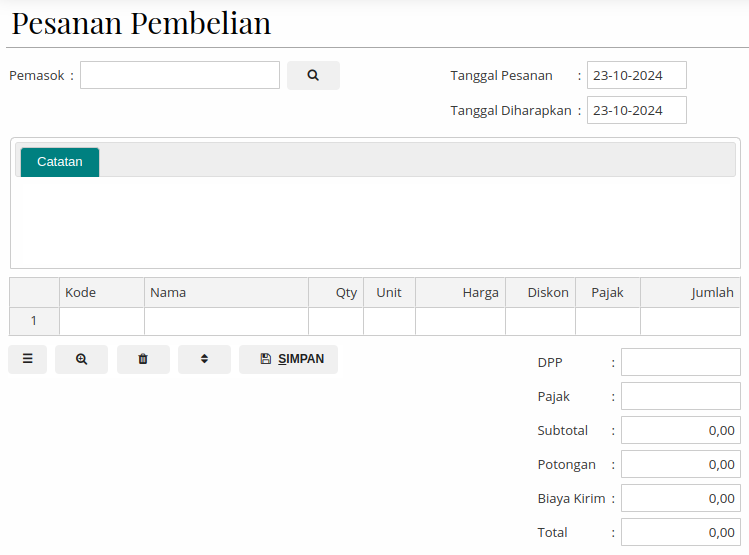Screen dimensions: 749x555
Task: Click the Unit column header
Action: pyautogui.click(x=389, y=292)
